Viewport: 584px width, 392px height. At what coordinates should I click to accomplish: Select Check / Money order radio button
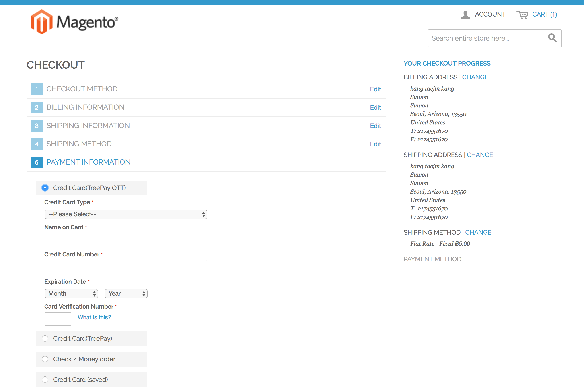click(x=45, y=359)
